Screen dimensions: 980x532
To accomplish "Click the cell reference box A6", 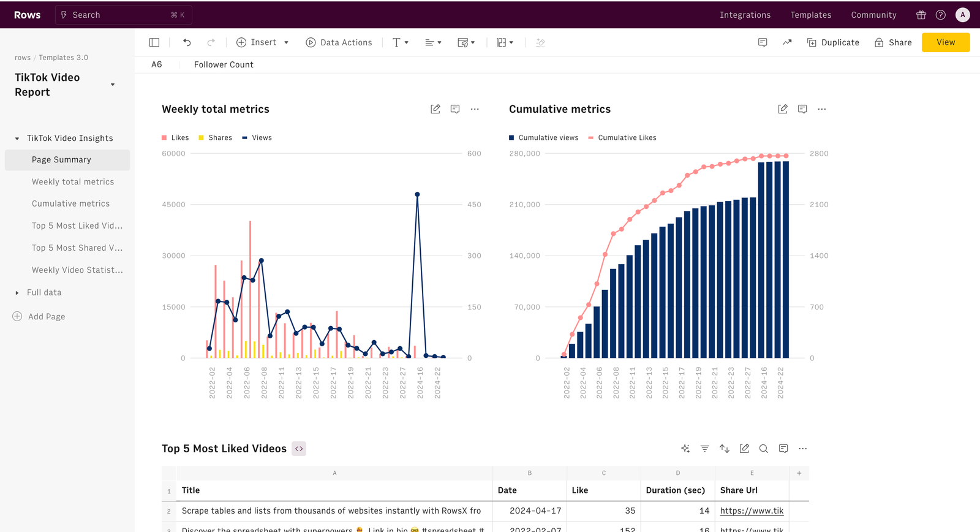I will 157,64.
